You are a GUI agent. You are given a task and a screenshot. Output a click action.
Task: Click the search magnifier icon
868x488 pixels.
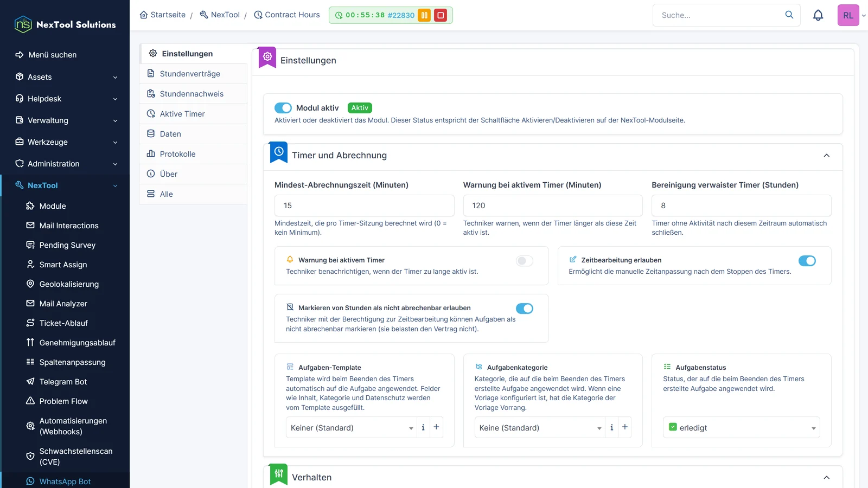tap(789, 15)
